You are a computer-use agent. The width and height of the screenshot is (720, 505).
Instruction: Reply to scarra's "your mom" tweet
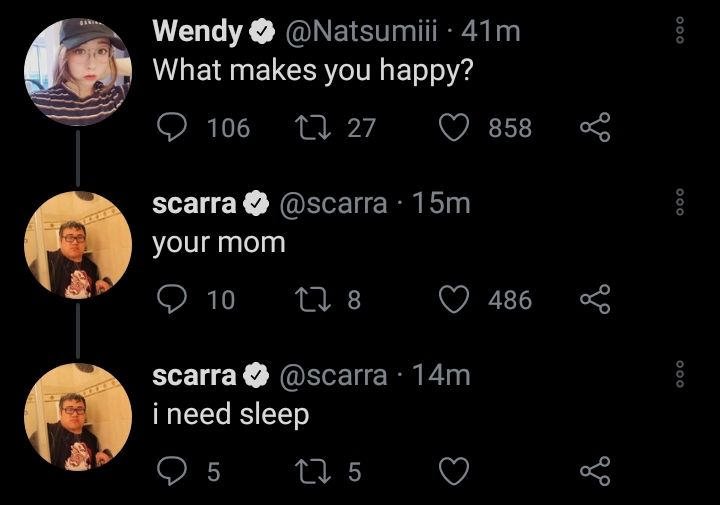click(x=172, y=300)
